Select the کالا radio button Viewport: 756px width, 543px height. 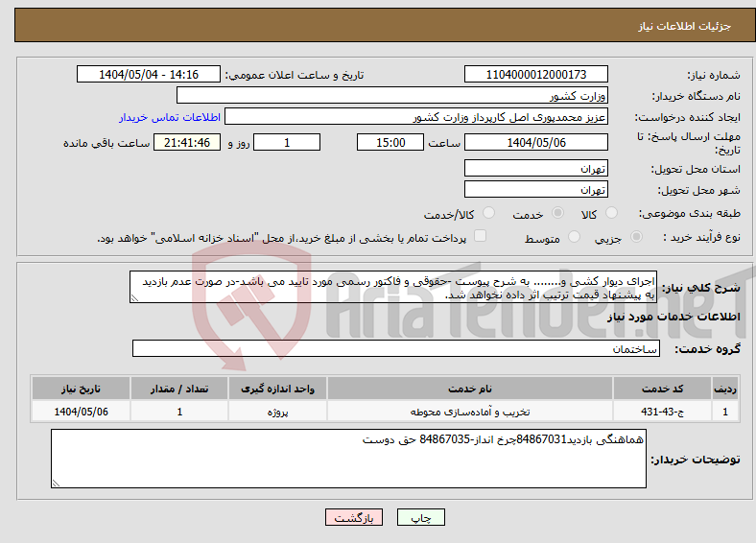tap(611, 213)
